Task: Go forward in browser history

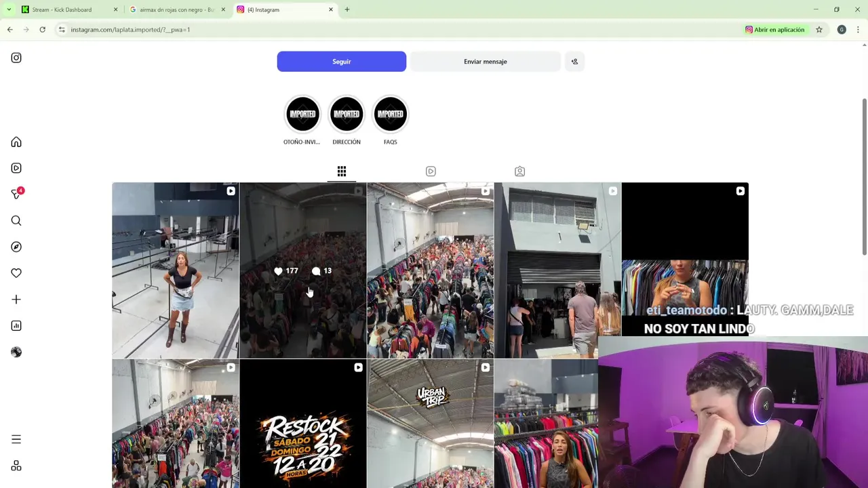Action: [x=26, y=30]
